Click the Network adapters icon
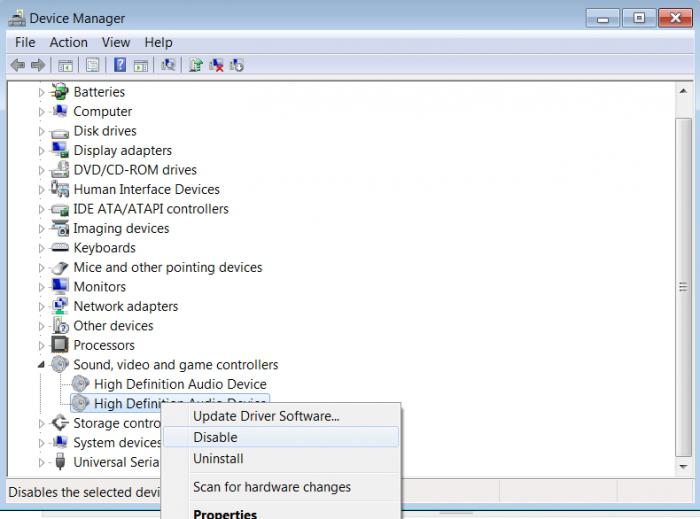This screenshot has width=700, height=519. (x=59, y=306)
